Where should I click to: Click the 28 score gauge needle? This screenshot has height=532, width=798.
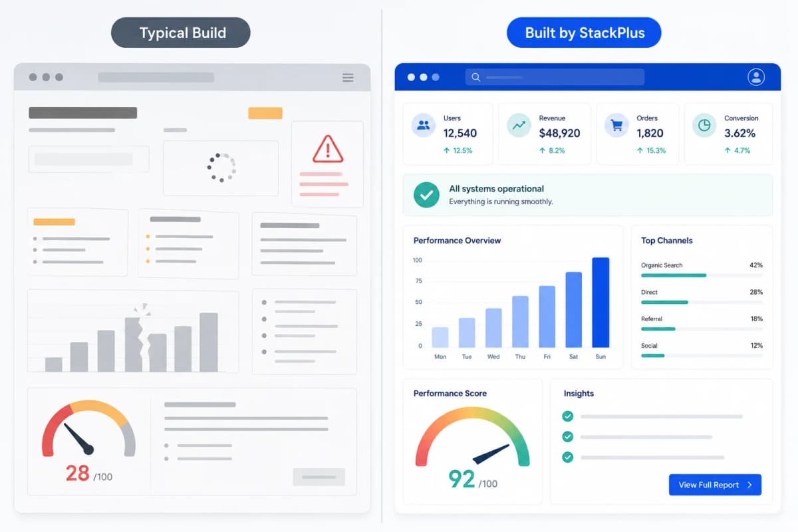[79, 439]
